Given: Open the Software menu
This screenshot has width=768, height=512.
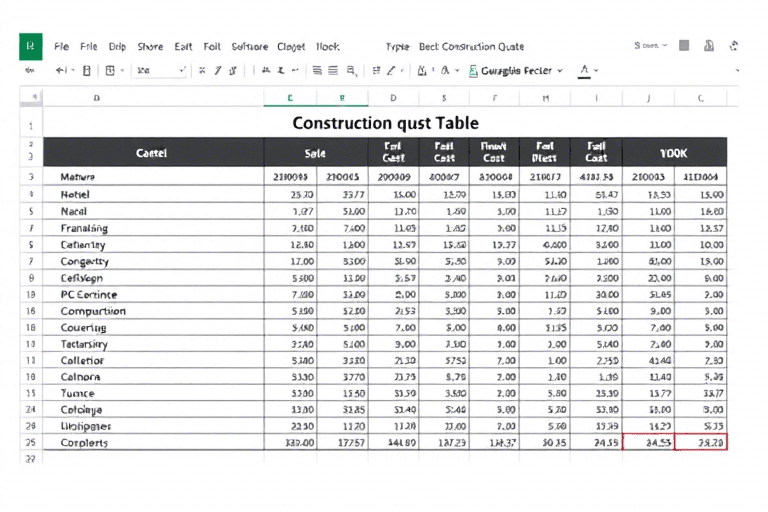Looking at the screenshot, I should 249,46.
